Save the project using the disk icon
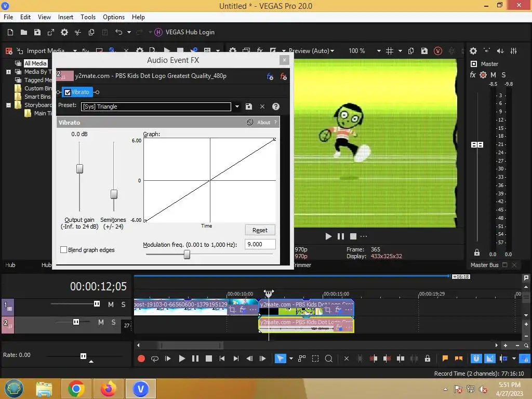Viewport: 532px width, 399px height. 37,32
